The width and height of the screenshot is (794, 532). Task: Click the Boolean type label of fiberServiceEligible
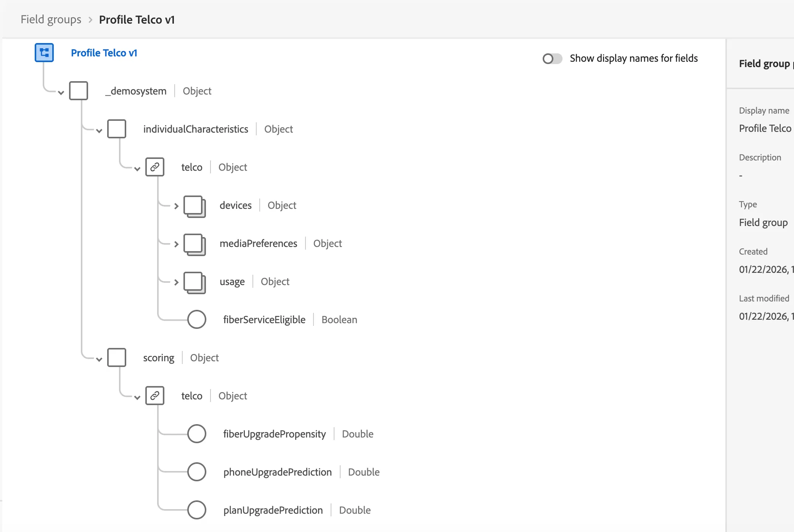pos(339,320)
